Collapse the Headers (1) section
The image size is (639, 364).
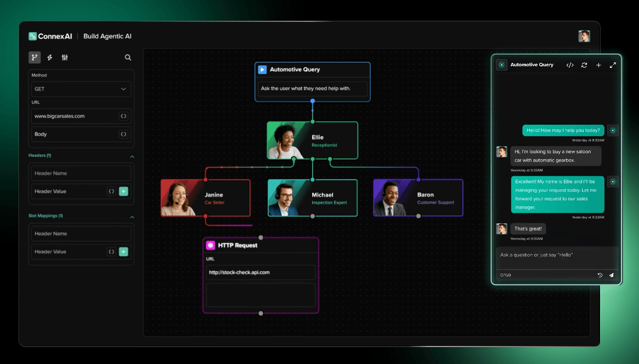coord(132,157)
